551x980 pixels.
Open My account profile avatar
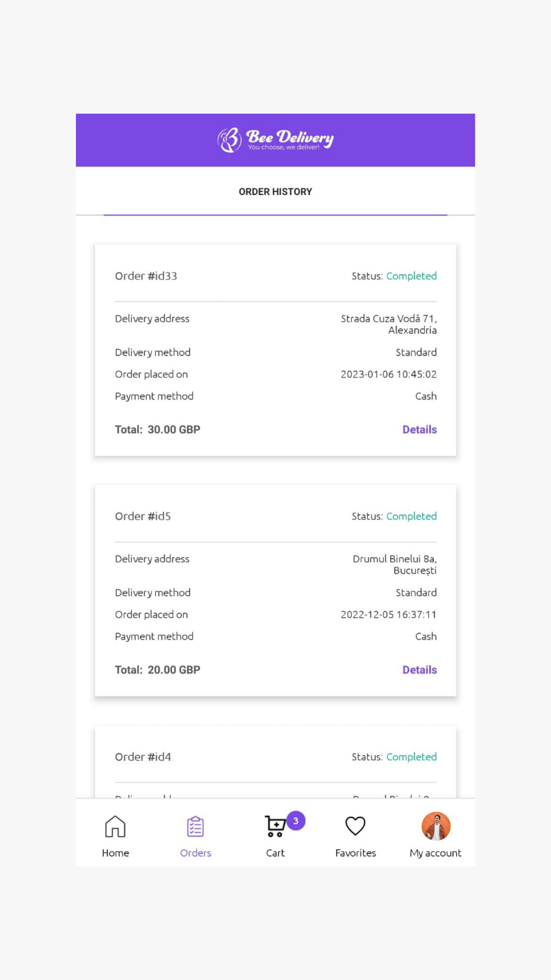click(x=436, y=826)
